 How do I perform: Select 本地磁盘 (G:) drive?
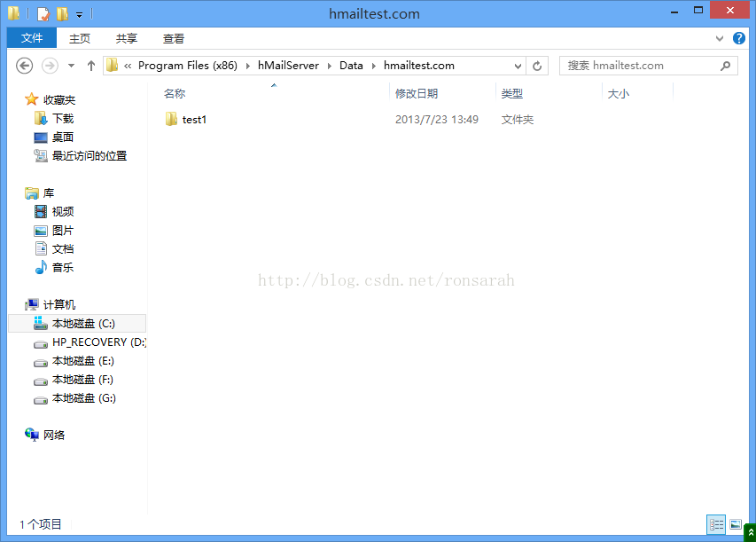84,398
